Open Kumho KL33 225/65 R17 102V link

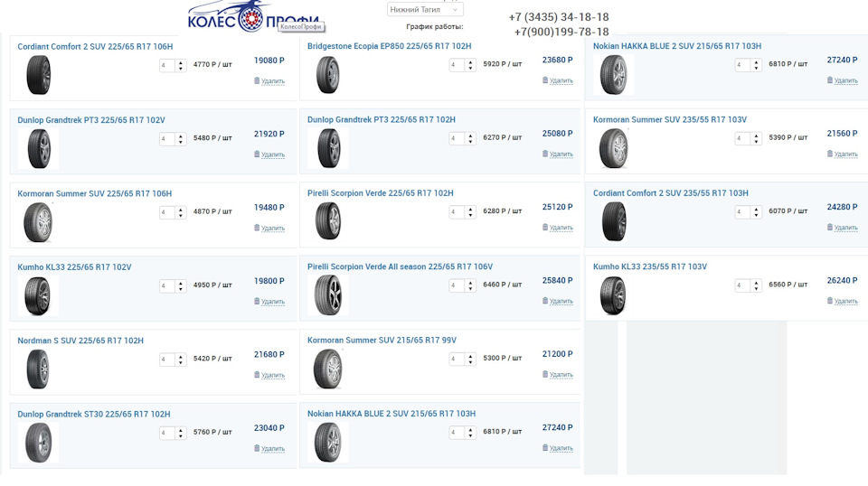pos(74,267)
